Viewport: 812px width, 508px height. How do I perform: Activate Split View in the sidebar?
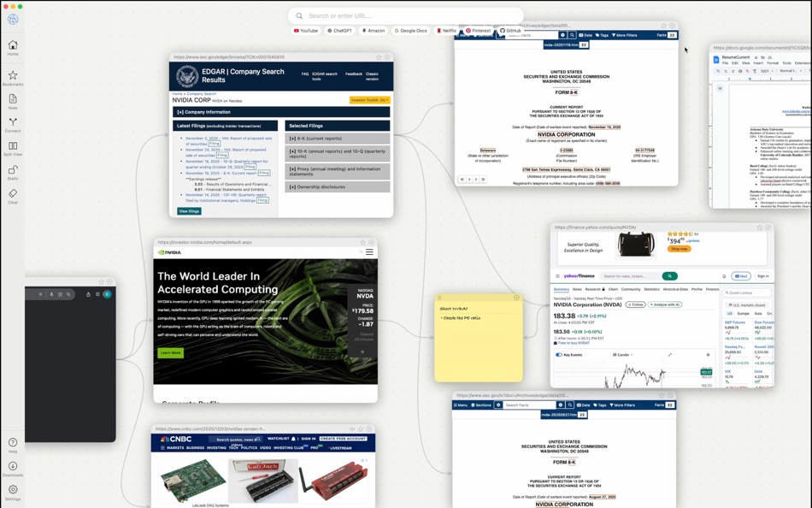(x=13, y=148)
